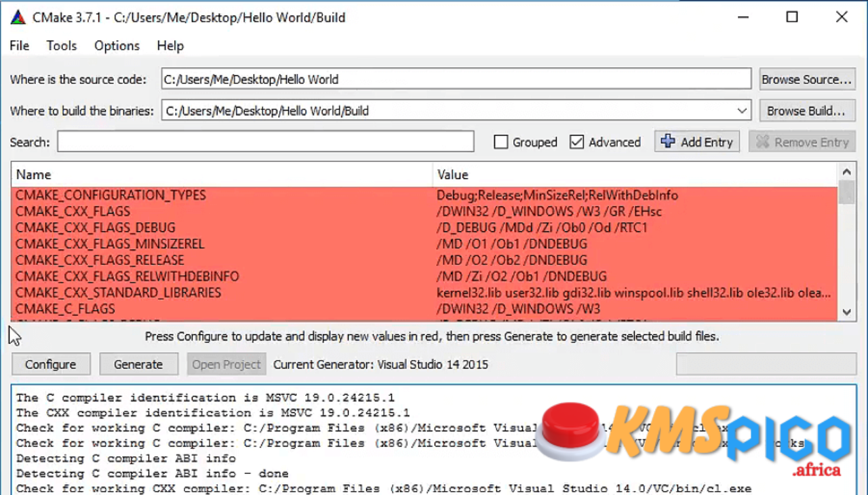Select CMAKE_CXX_FLAGS_DEBUG entry
The image size is (868, 495).
coord(95,228)
